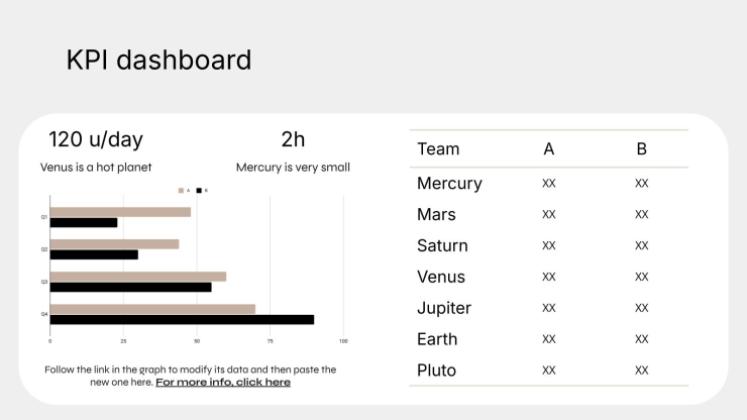Click the longest black bar in Q4
Viewport: 747px width, 420px height.
coord(182,320)
